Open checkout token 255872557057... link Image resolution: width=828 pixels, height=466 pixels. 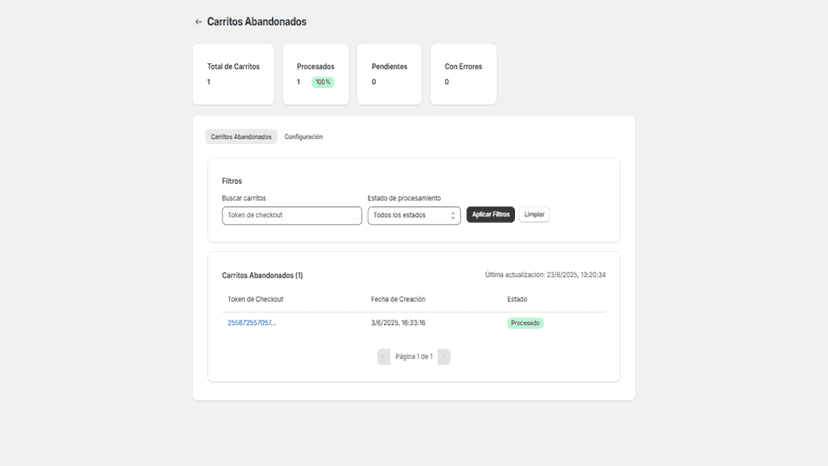point(252,323)
